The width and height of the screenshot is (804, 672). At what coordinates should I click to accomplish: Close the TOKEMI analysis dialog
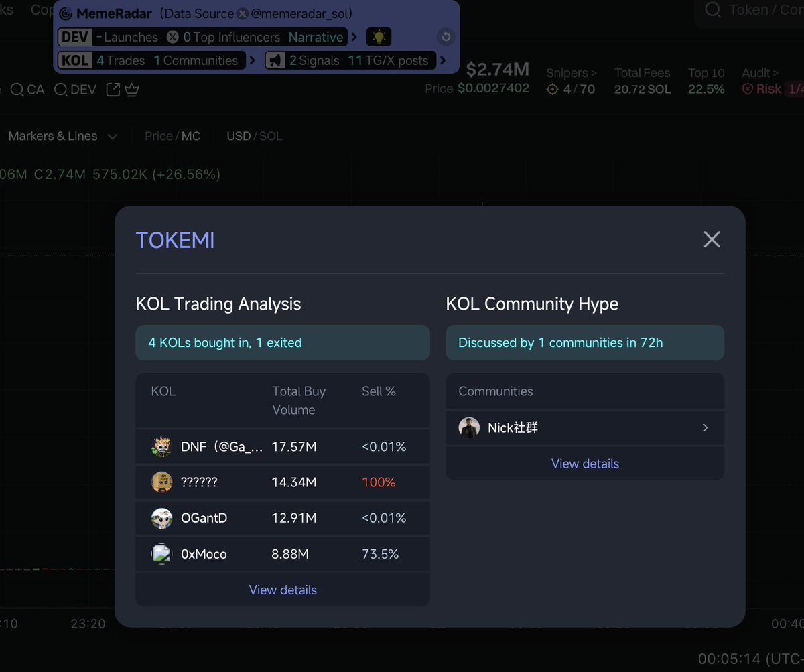tap(712, 239)
